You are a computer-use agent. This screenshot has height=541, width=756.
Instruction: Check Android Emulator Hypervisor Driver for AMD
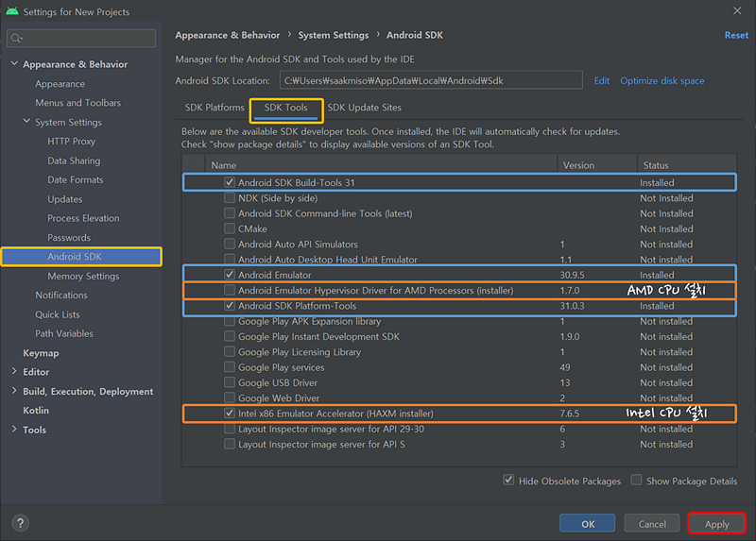pyautogui.click(x=230, y=291)
